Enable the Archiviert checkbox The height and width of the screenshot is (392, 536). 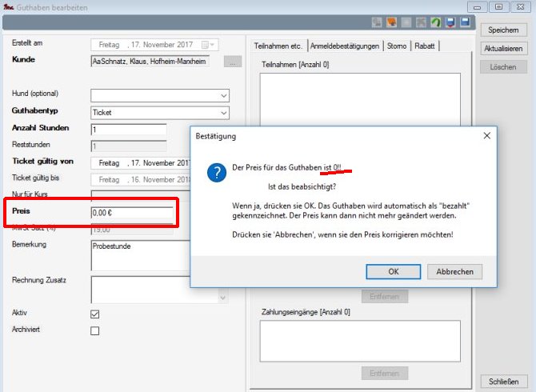point(95,330)
